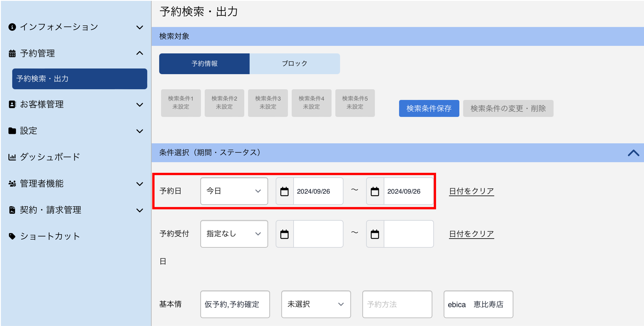Open calendar picker for 予約受付日 end date
The height and width of the screenshot is (326, 644).
[375, 234]
